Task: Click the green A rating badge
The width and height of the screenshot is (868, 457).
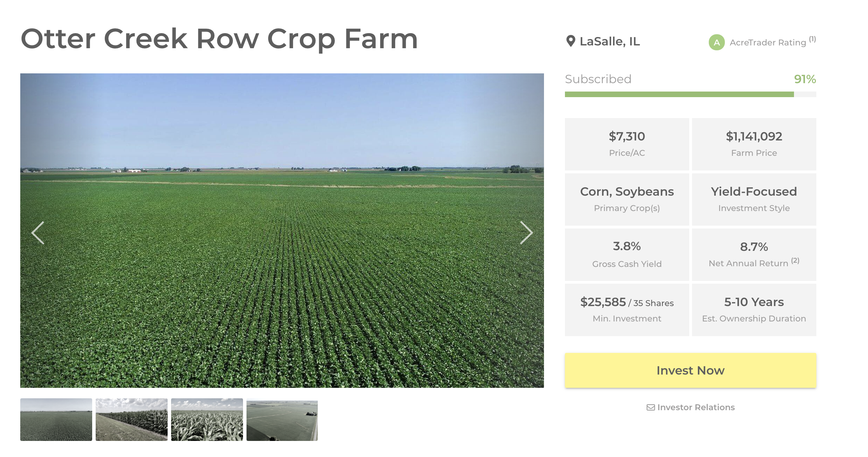Action: pyautogui.click(x=716, y=42)
